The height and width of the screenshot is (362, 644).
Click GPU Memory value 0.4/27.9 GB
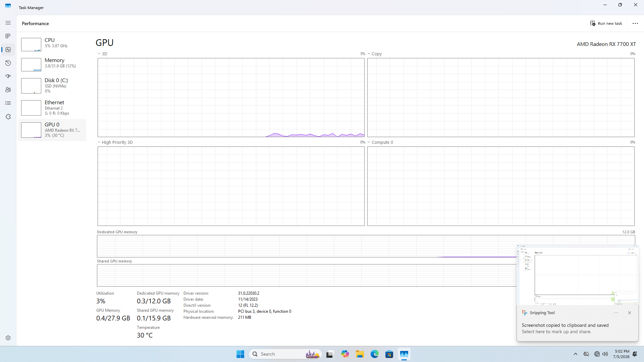click(113, 318)
